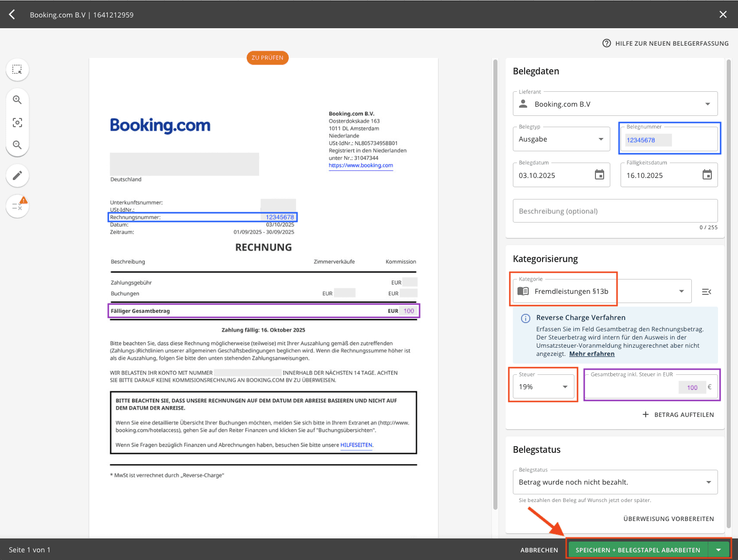This screenshot has width=738, height=560.
Task: Open the HILFESEITEN link in invoice
Action: coord(356,445)
